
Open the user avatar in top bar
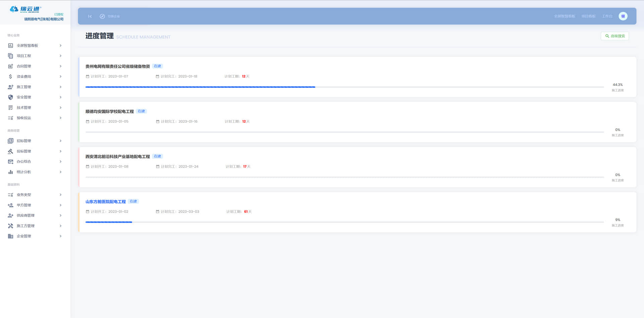point(623,16)
